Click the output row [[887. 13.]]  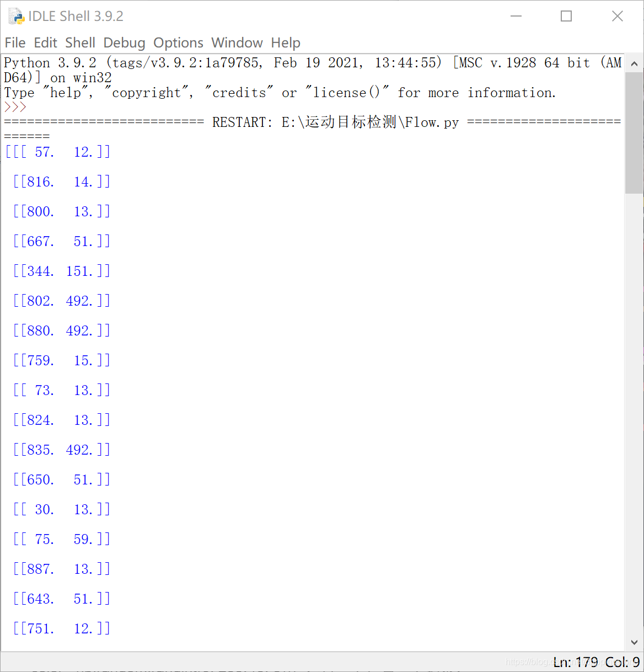(x=61, y=569)
